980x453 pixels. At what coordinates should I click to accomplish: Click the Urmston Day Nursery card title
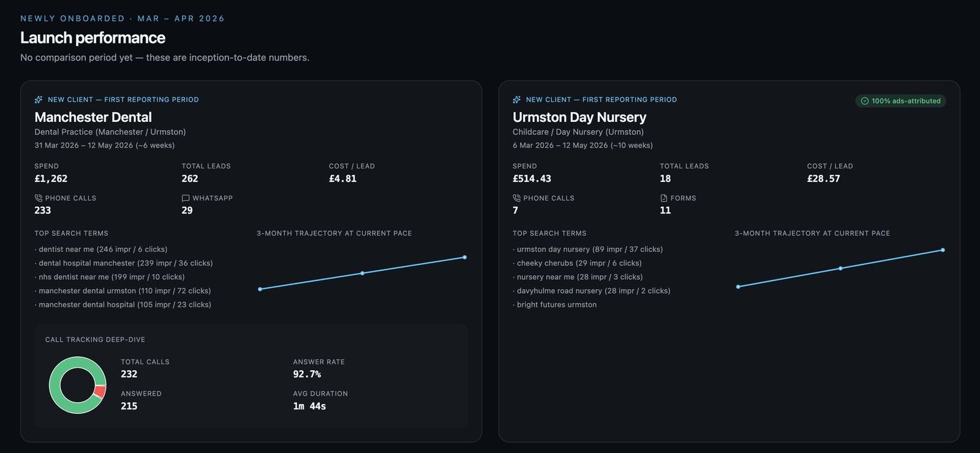(579, 117)
